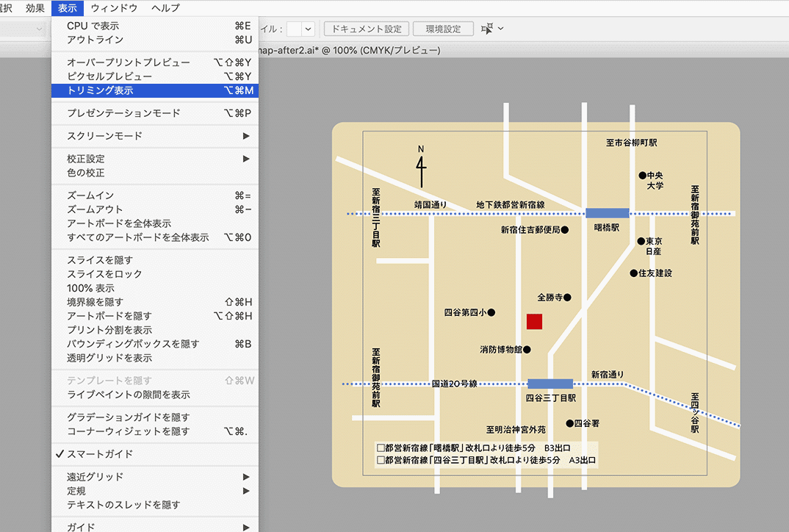The height and width of the screenshot is (532, 789).
Task: Select オーバープリントプレビュー menu item
Action: click(x=155, y=62)
